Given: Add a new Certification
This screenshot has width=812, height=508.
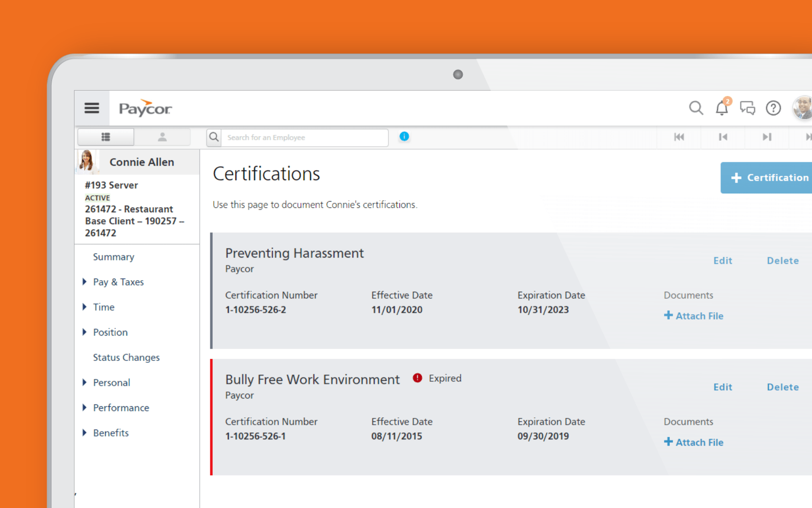Looking at the screenshot, I should click(x=766, y=178).
